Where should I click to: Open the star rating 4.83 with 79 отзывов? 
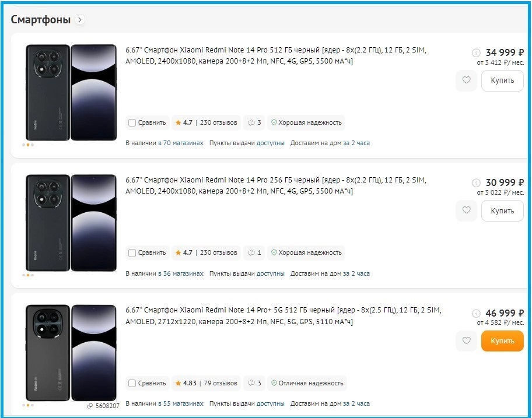(206, 383)
